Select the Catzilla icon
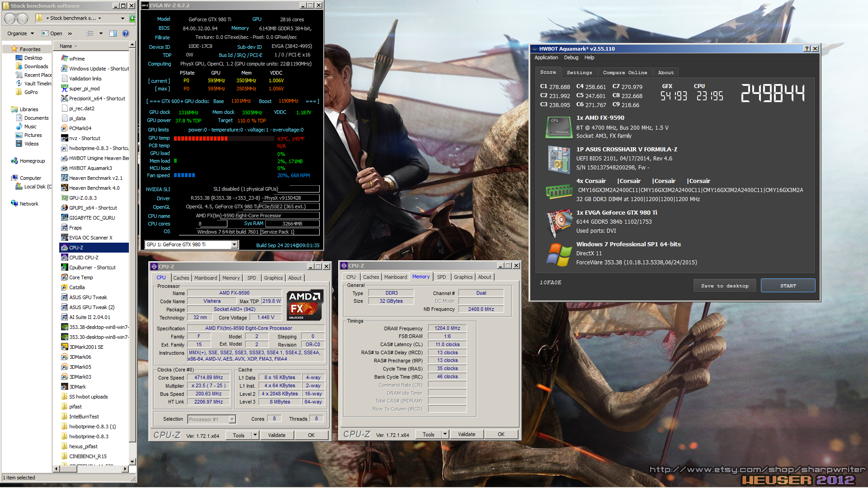Image resolution: width=868 pixels, height=488 pixels. click(x=65, y=287)
